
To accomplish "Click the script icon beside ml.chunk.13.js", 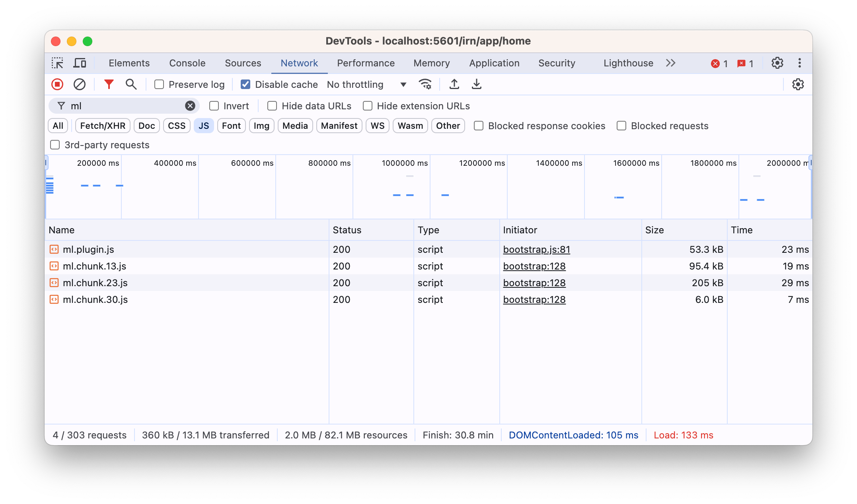I will coord(54,266).
